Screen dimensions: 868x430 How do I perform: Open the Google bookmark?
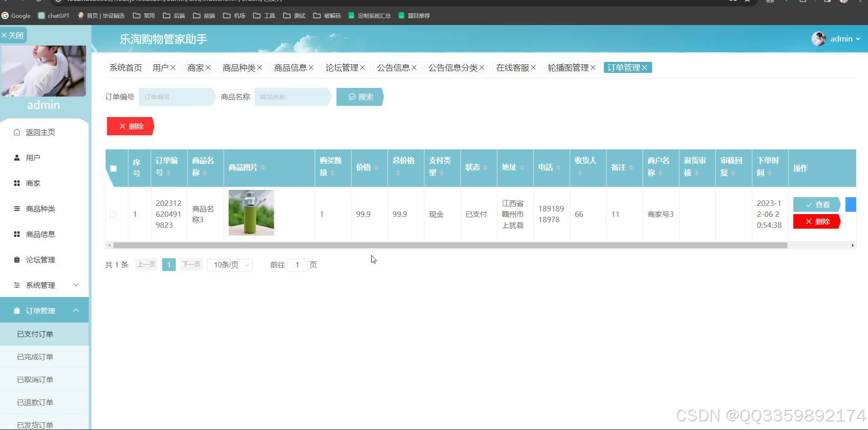click(x=16, y=15)
